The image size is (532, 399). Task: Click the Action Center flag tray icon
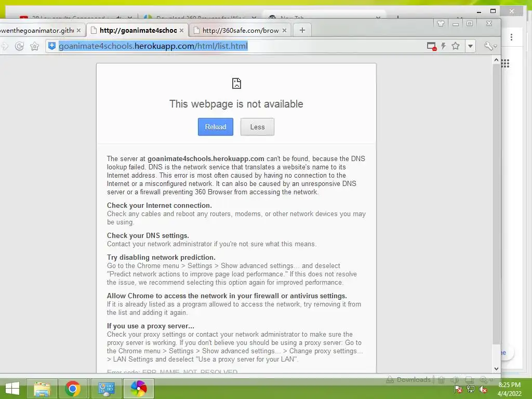(x=458, y=390)
